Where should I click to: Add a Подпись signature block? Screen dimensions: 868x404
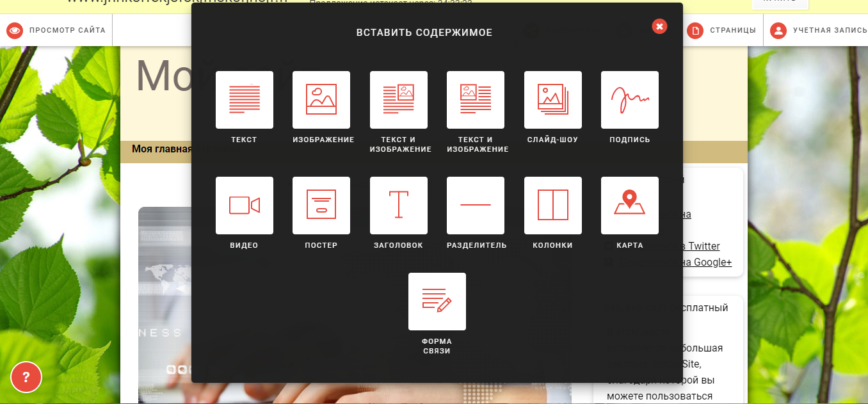click(x=629, y=99)
